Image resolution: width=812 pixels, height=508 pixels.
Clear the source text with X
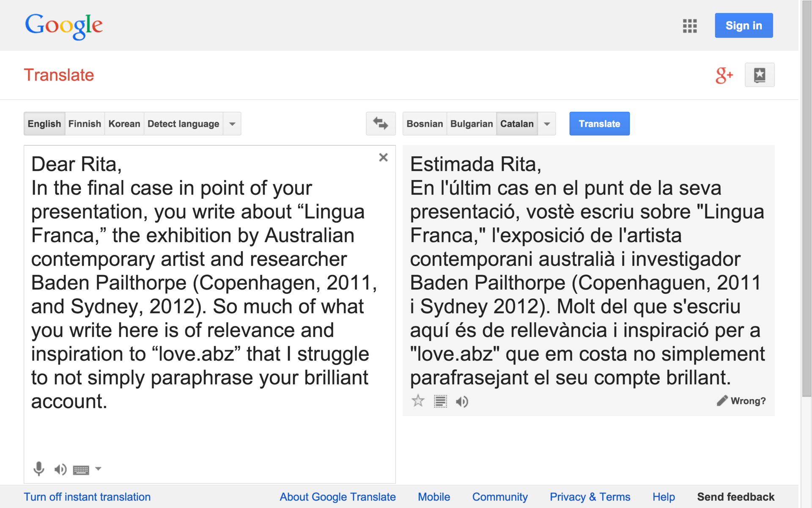383,157
